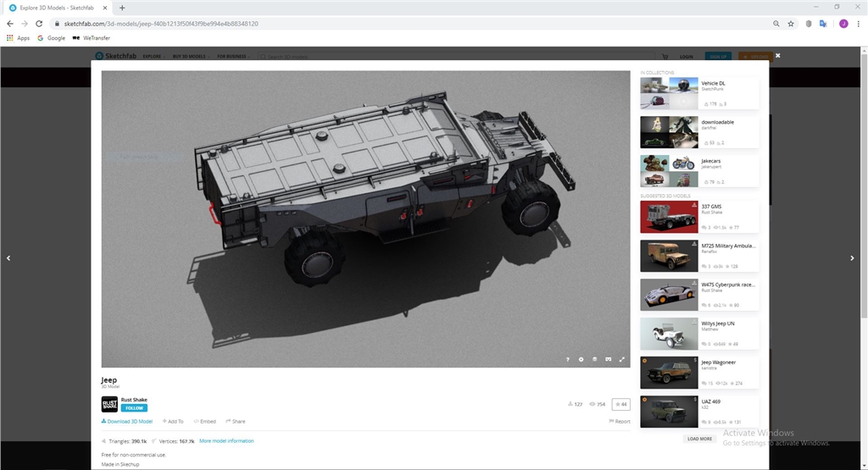Screen dimensions: 868x470
Task: Like the model with star button
Action: click(621, 404)
